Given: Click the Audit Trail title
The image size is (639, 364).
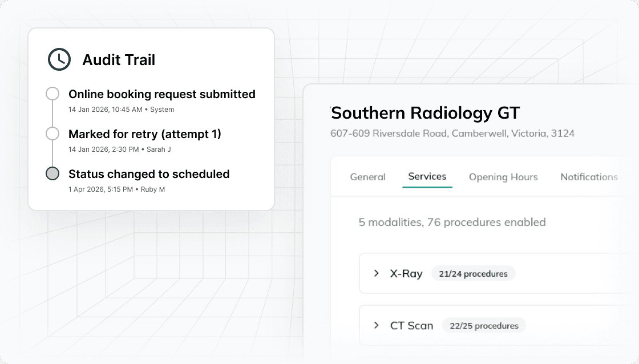Looking at the screenshot, I should tap(119, 60).
